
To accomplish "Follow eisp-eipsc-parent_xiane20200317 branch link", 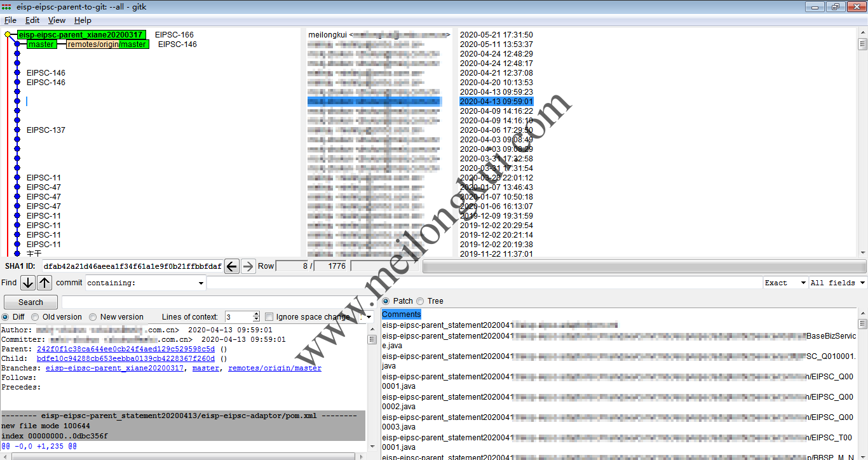I will pos(114,369).
